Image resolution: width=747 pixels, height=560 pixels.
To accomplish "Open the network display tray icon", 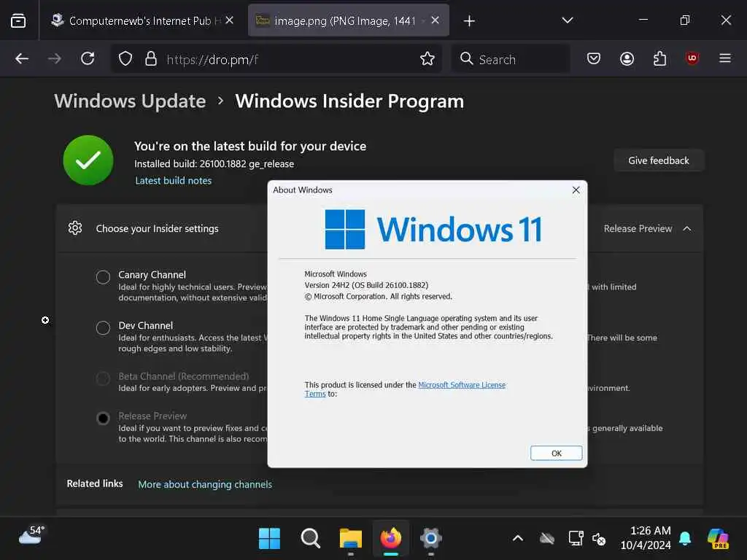I will [576, 538].
